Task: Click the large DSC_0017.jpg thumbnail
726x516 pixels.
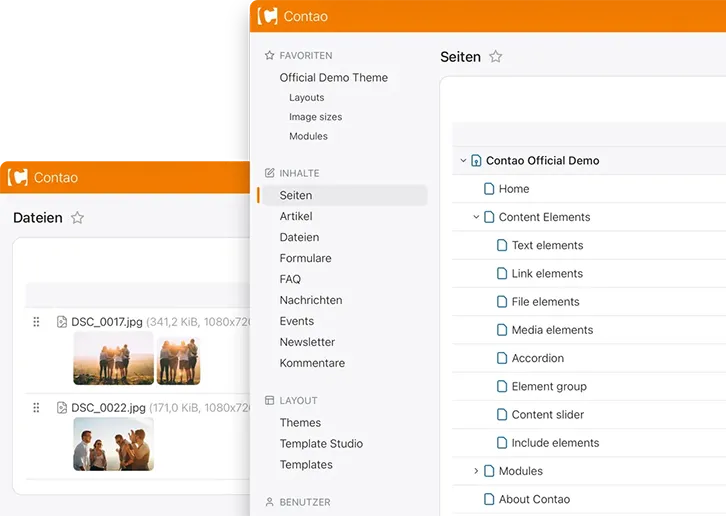Action: click(x=113, y=358)
